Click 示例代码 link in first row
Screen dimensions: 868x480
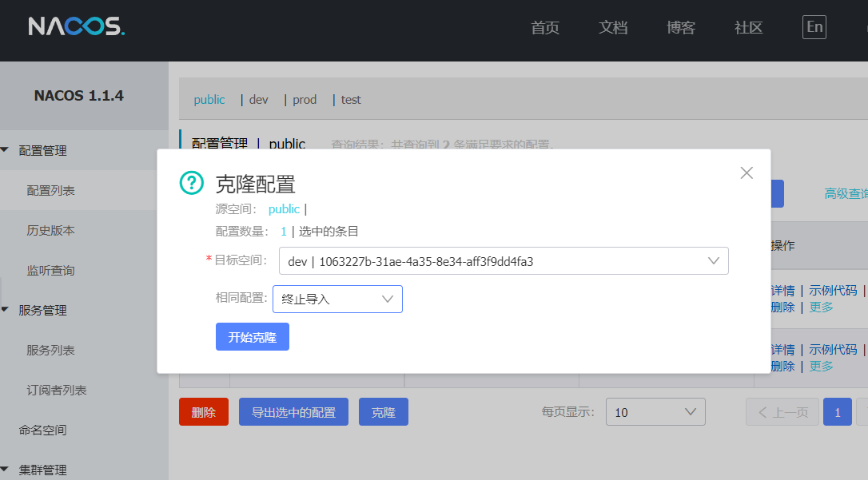point(833,291)
